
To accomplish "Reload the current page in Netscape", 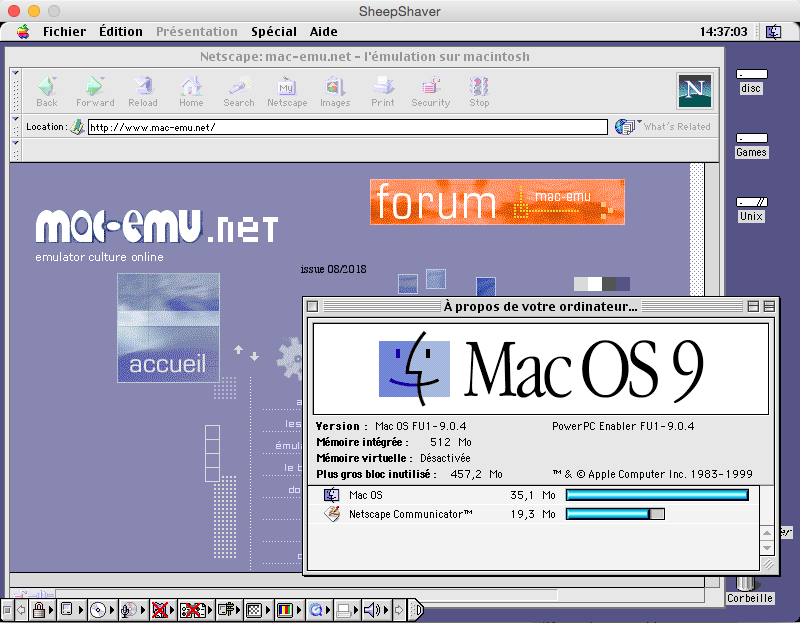I will point(143,92).
